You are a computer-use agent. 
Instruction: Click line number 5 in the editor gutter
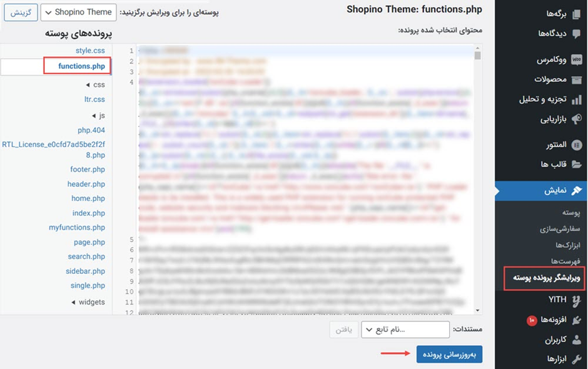point(131,240)
